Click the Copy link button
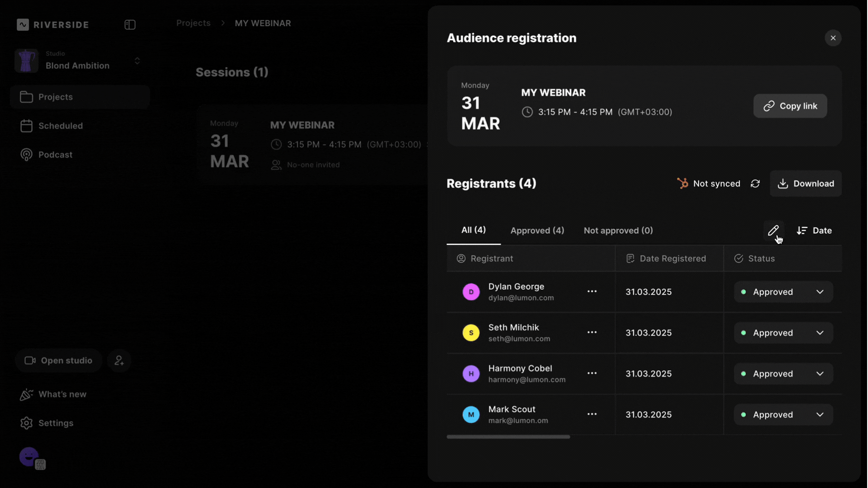 (790, 106)
